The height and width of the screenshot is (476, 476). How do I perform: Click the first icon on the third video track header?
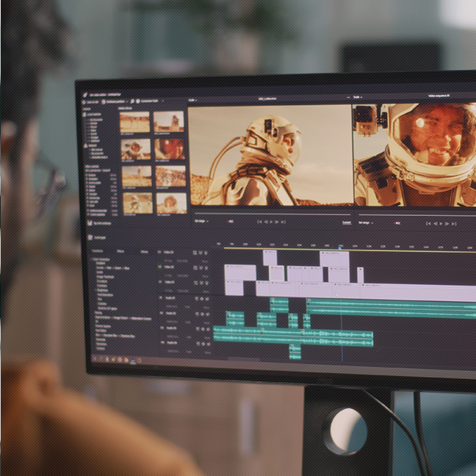195,282
